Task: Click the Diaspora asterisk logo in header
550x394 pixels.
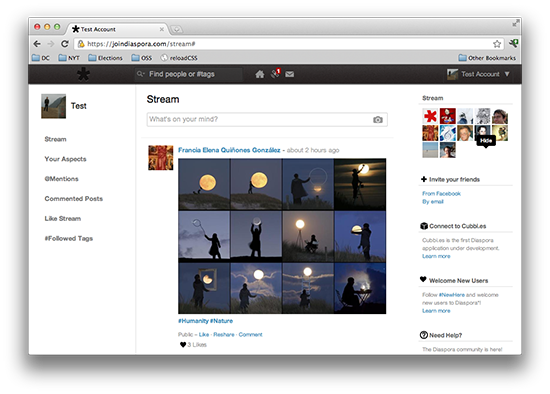Action: [x=83, y=74]
